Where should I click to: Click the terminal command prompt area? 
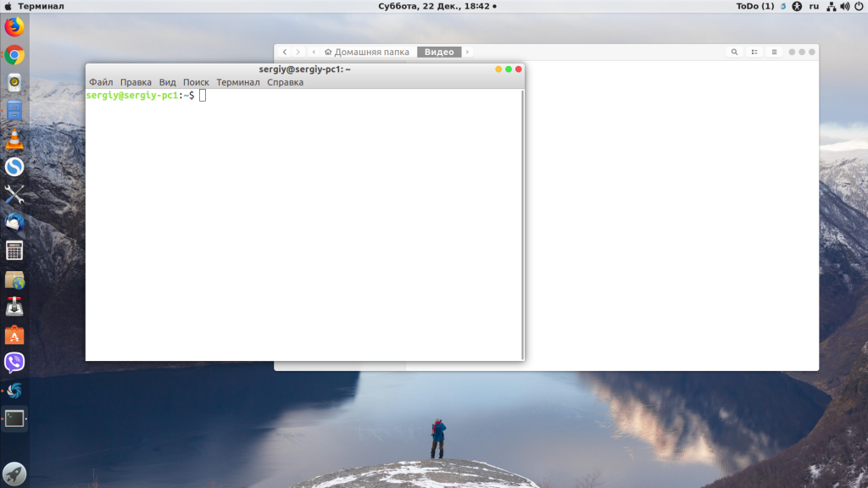click(x=303, y=220)
